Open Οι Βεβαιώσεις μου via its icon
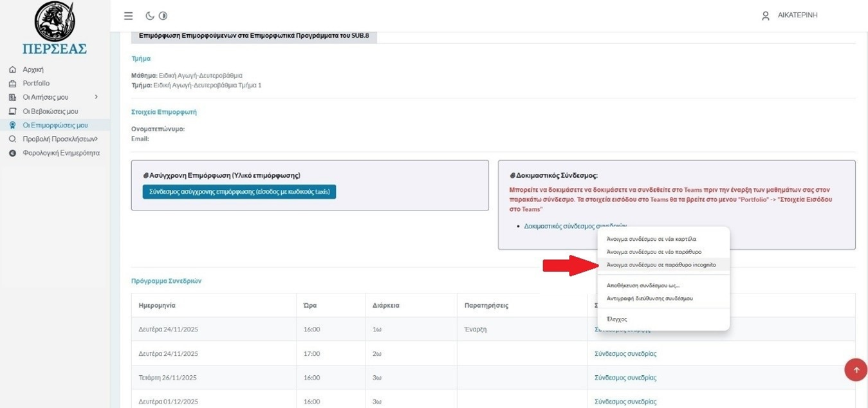 coord(12,111)
